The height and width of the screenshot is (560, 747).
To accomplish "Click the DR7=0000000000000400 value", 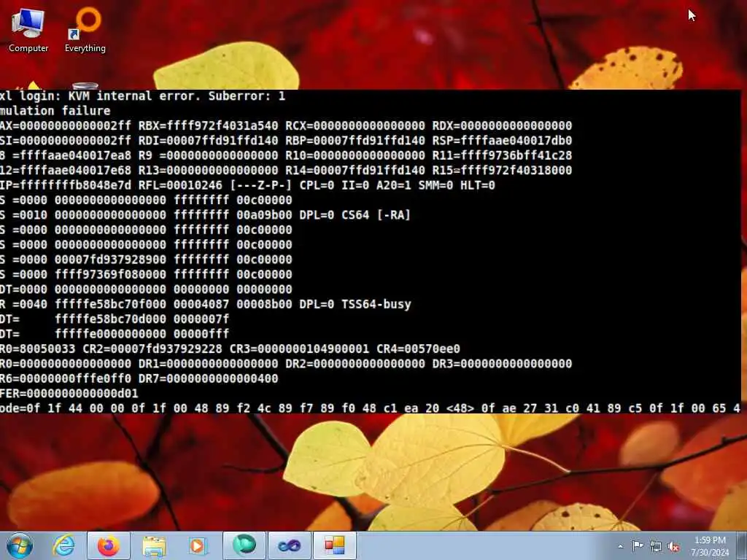I will [208, 378].
